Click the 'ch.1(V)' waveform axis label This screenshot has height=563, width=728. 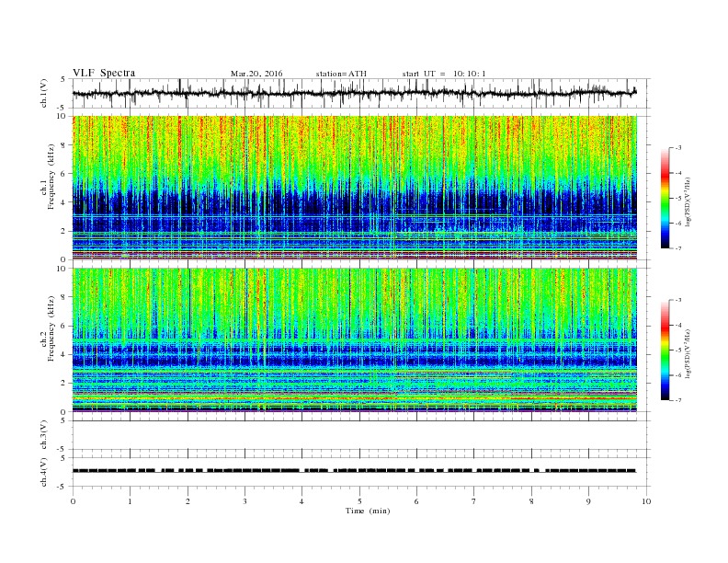(x=44, y=93)
